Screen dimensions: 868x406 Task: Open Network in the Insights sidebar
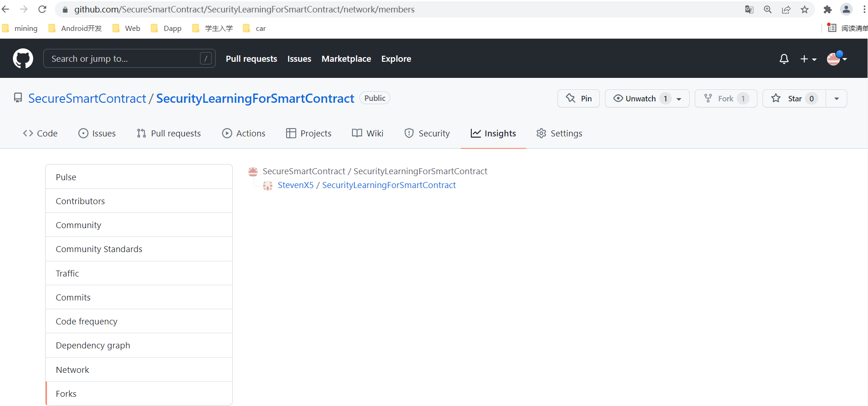(x=139, y=370)
